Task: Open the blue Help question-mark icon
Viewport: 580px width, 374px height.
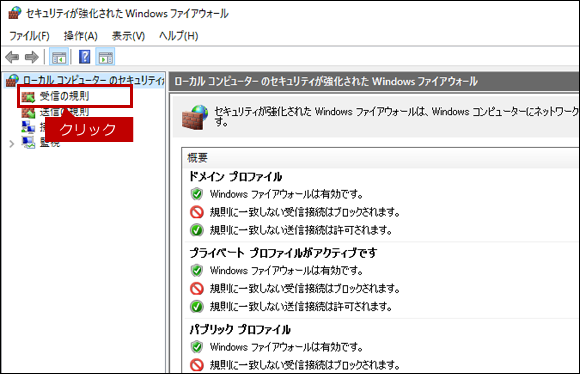Action: pos(85,57)
